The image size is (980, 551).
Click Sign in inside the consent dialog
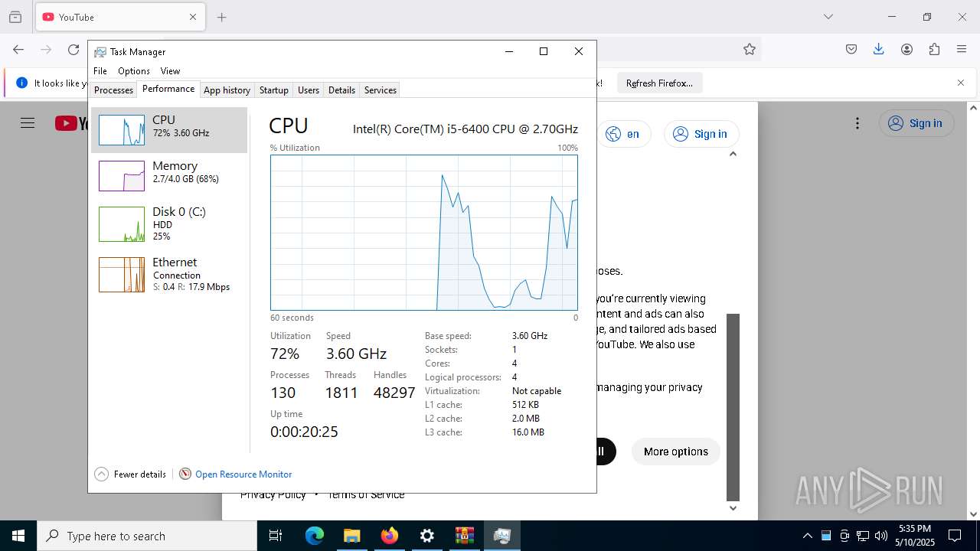coord(701,134)
